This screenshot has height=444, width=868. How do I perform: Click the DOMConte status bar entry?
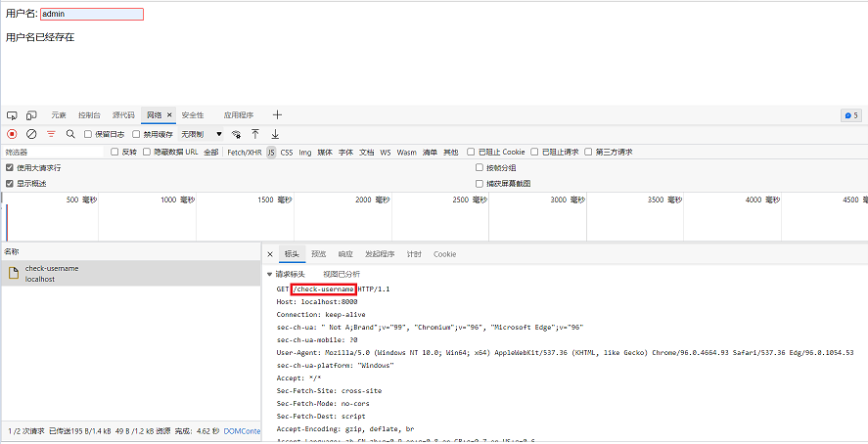point(242,430)
